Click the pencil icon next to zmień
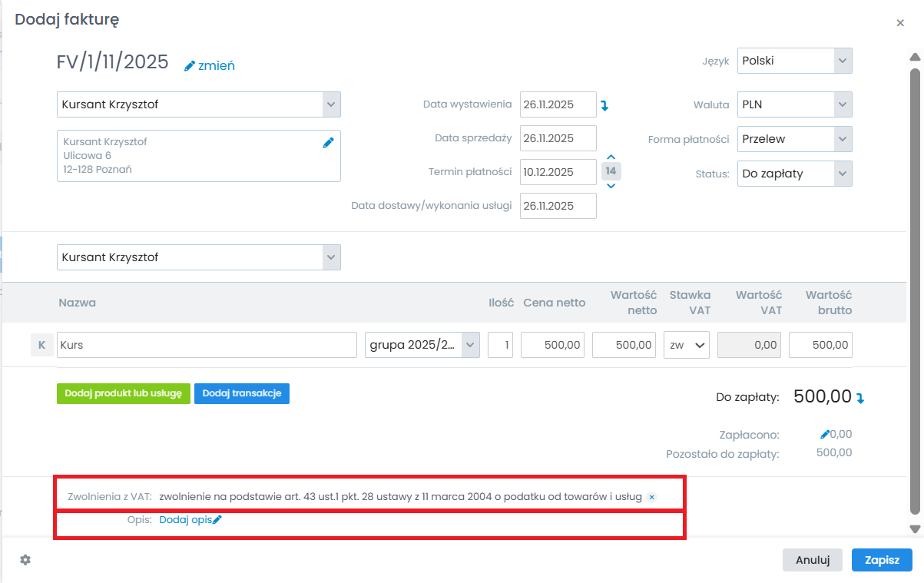Viewport: 924px width, 583px height. [x=190, y=66]
